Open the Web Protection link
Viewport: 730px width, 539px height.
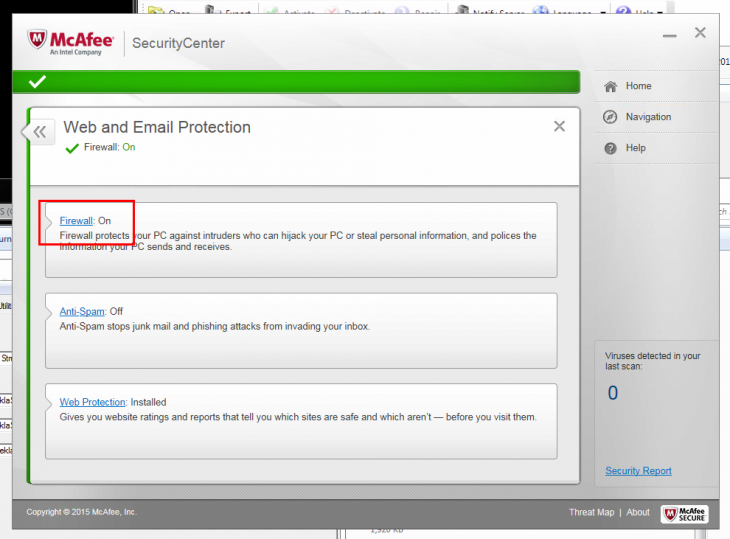(x=93, y=402)
